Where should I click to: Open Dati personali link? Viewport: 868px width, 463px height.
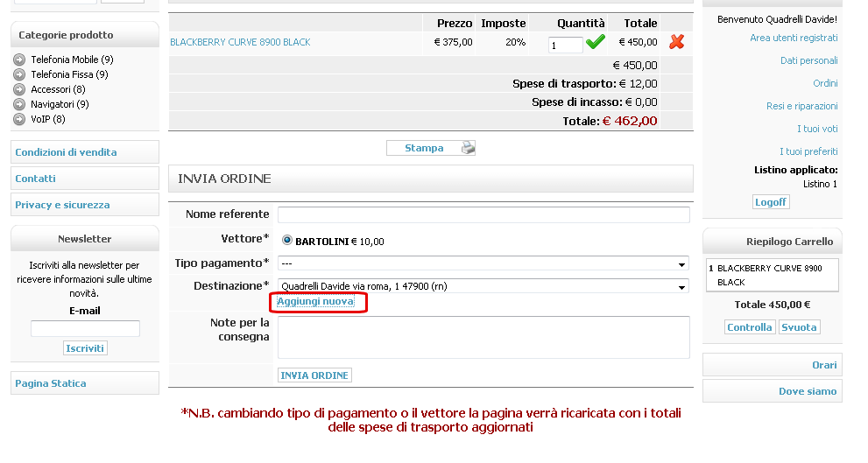tap(808, 60)
